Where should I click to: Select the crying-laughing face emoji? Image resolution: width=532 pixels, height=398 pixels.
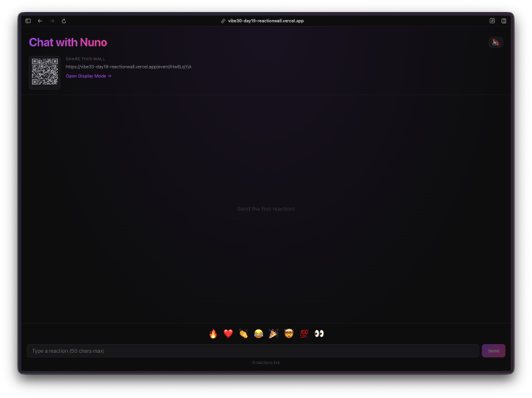(x=259, y=333)
